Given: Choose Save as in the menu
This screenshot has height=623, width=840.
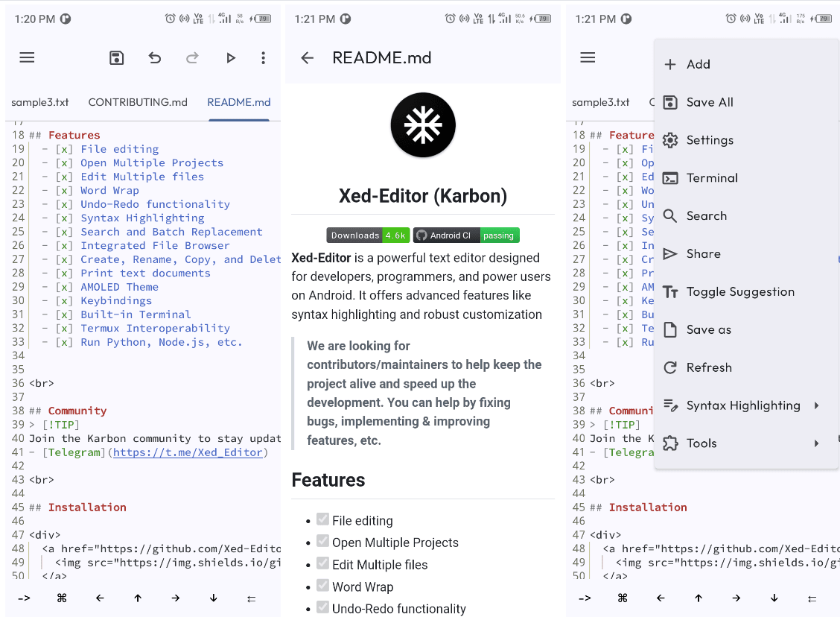Looking at the screenshot, I should (745, 329).
